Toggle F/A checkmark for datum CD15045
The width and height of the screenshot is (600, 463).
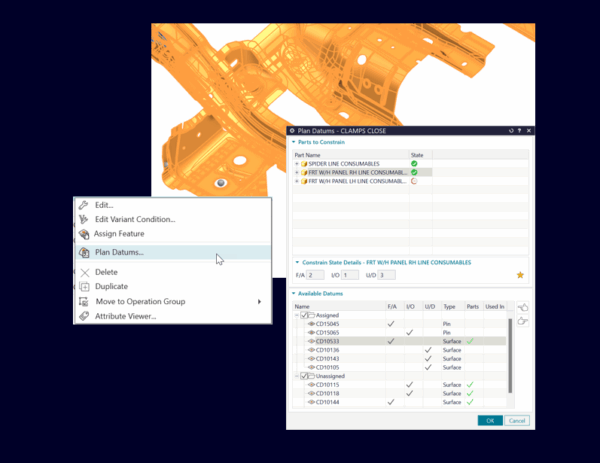(x=391, y=324)
